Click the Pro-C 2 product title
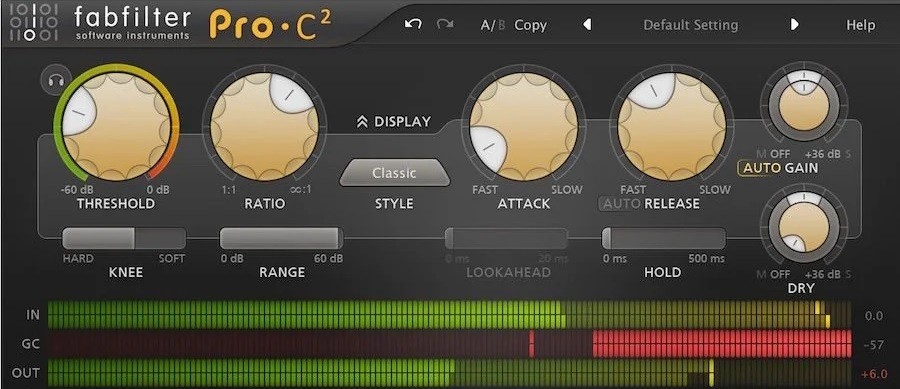The image size is (900, 389). 270,25
